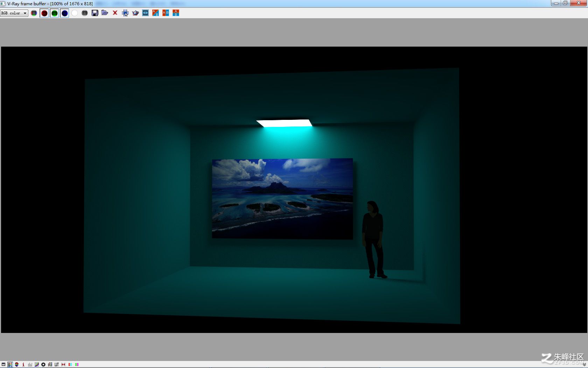Close the V-Ray frame buffer window
Viewport: 588px width, 368px height.
[578, 3]
